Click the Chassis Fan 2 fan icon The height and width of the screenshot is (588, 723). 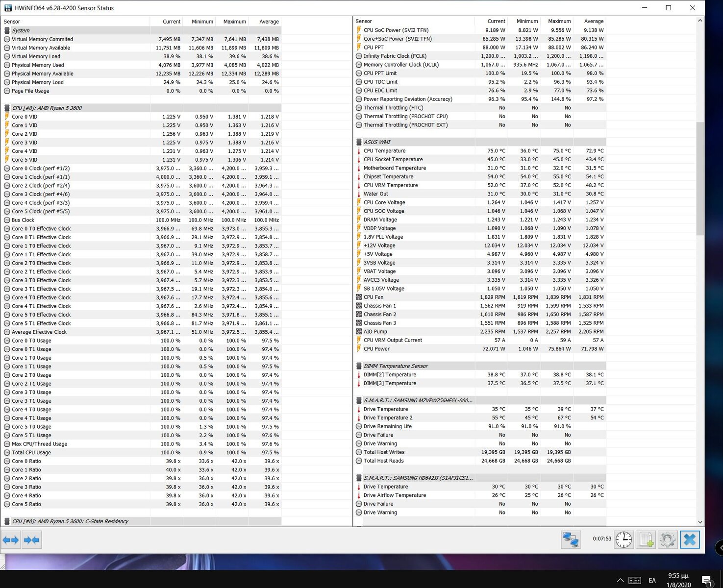[359, 315]
